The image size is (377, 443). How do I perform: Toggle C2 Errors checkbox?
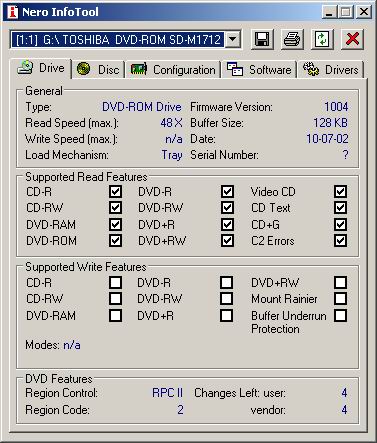point(340,240)
